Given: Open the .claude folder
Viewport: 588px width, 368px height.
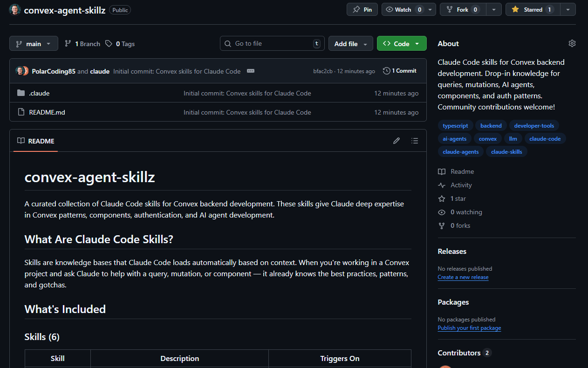Looking at the screenshot, I should click(40, 93).
